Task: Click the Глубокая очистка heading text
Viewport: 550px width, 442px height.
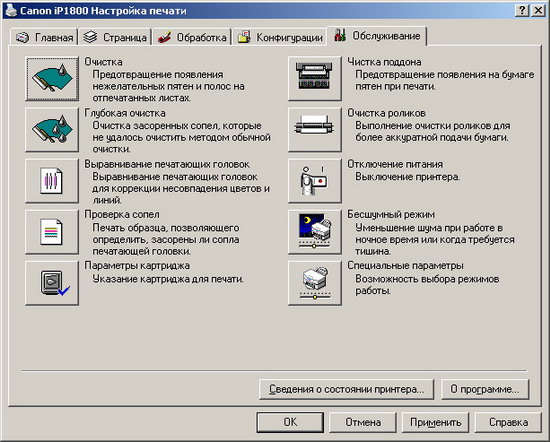Action: [125, 113]
